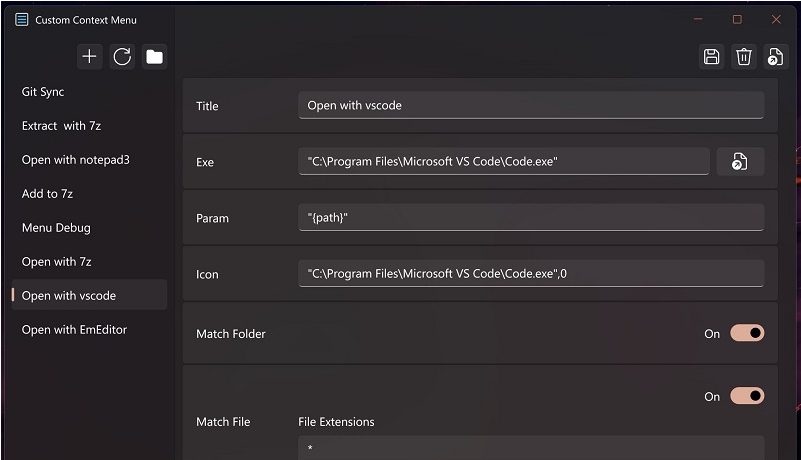801x460 pixels.
Task: Select Extract with 7z in sidebar
Action: coord(61,126)
